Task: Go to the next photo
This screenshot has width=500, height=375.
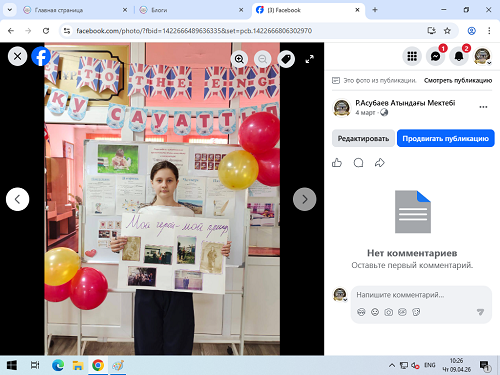Action: tap(305, 199)
